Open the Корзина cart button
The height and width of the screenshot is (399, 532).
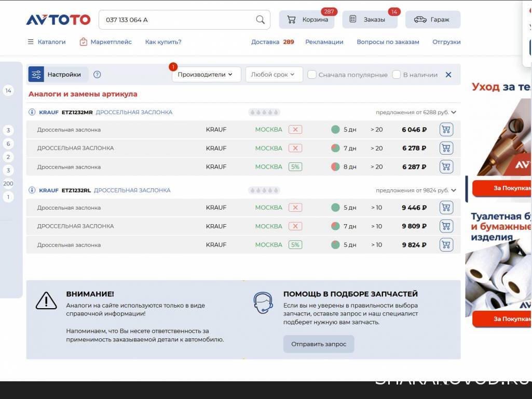tap(307, 20)
